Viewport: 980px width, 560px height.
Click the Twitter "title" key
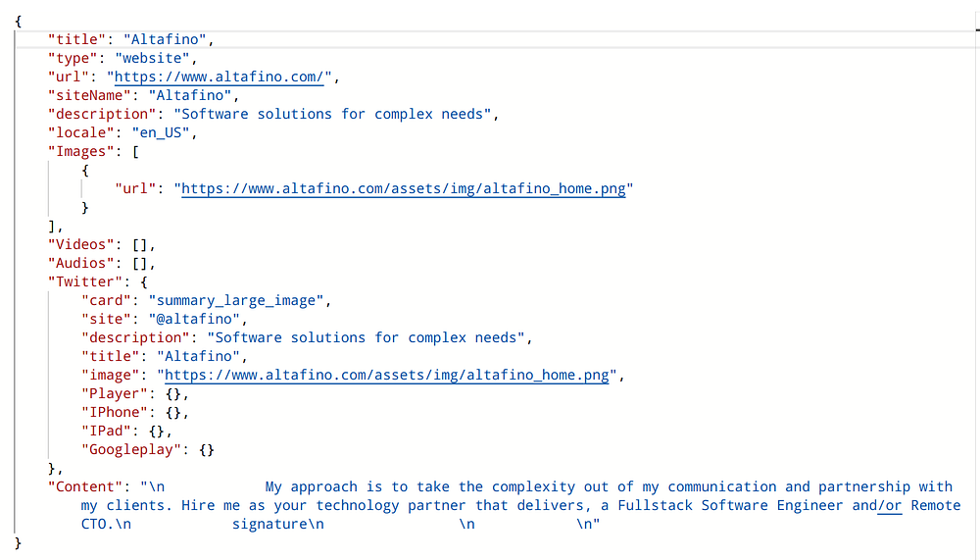[111, 357]
